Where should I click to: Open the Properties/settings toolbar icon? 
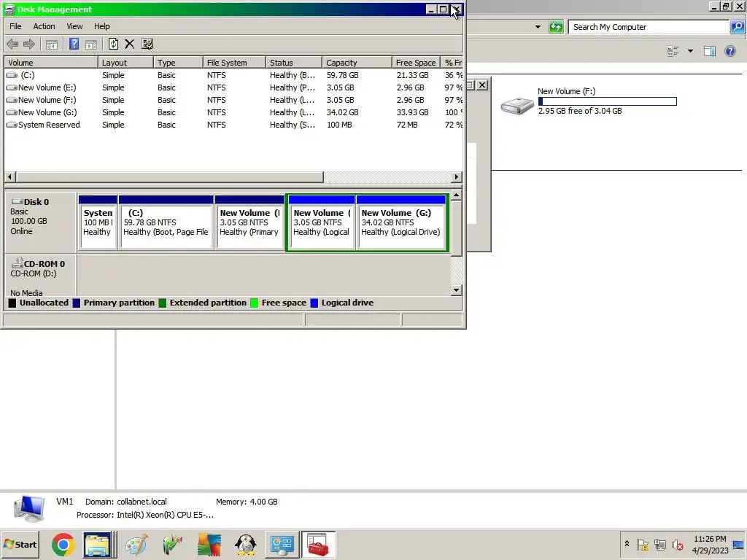pos(147,44)
